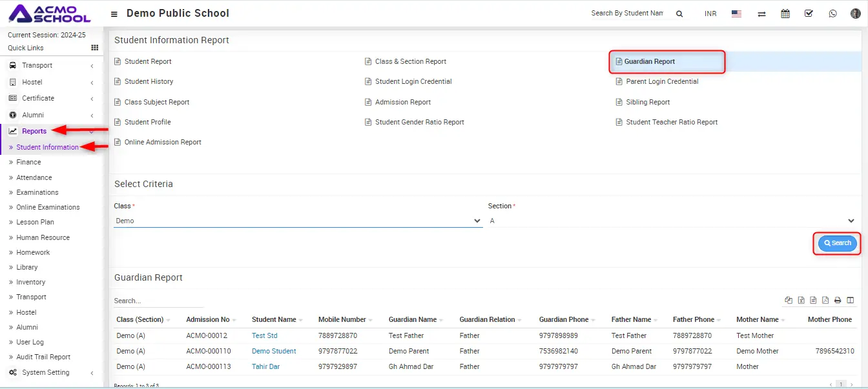Open the Class dropdown showing Demo
The height and width of the screenshot is (389, 868).
click(x=298, y=221)
